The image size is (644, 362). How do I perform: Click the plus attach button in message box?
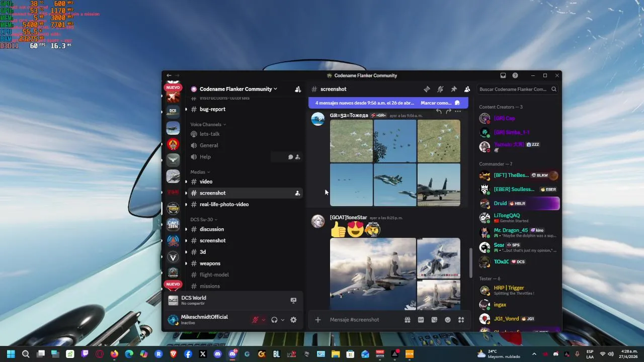point(317,320)
